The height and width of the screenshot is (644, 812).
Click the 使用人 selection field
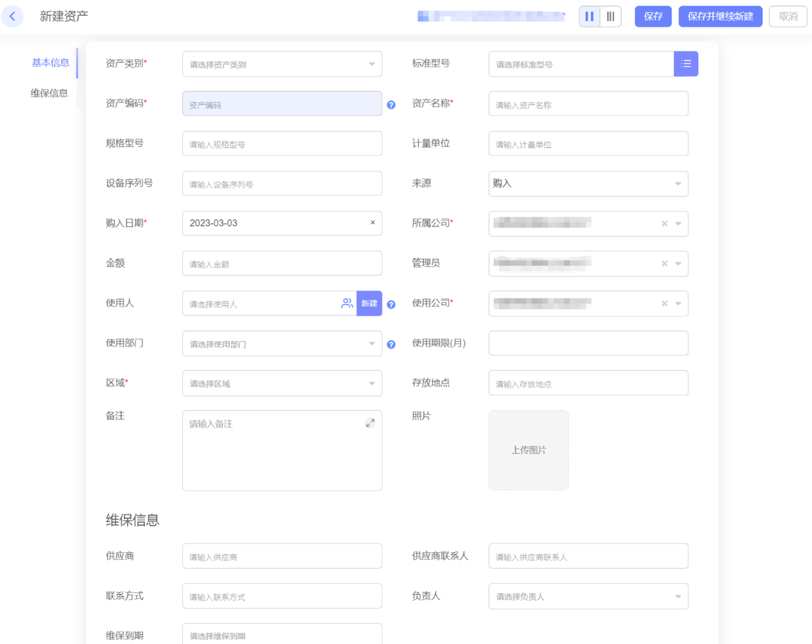[x=270, y=303]
